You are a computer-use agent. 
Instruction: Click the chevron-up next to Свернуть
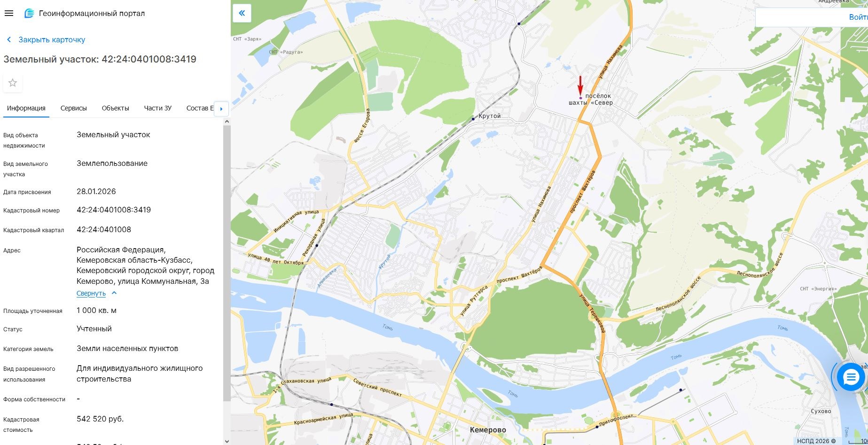click(114, 293)
